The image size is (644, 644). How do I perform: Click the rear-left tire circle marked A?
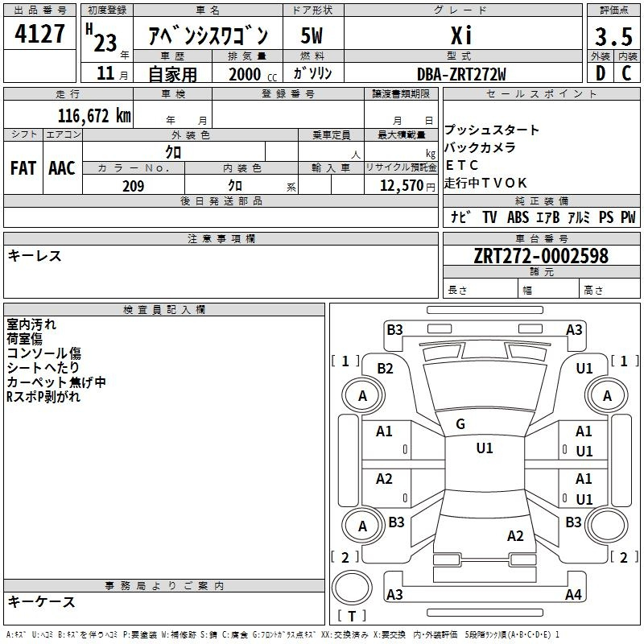pos(363,526)
